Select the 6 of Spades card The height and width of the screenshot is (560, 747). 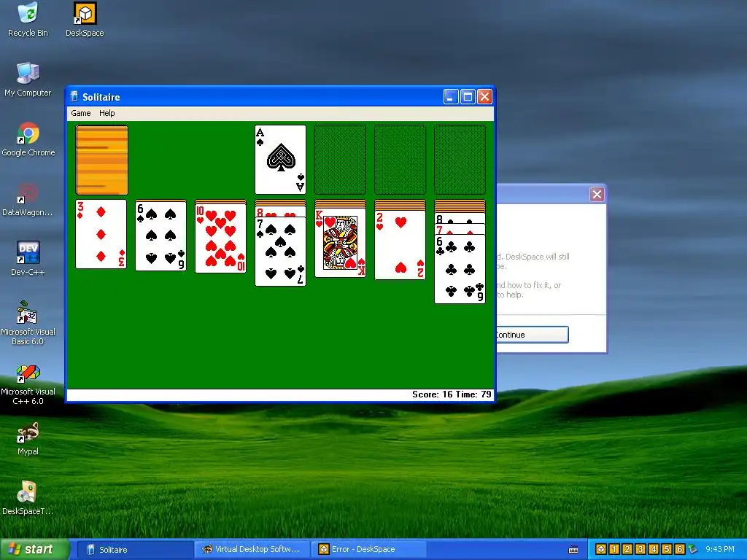coord(161,236)
